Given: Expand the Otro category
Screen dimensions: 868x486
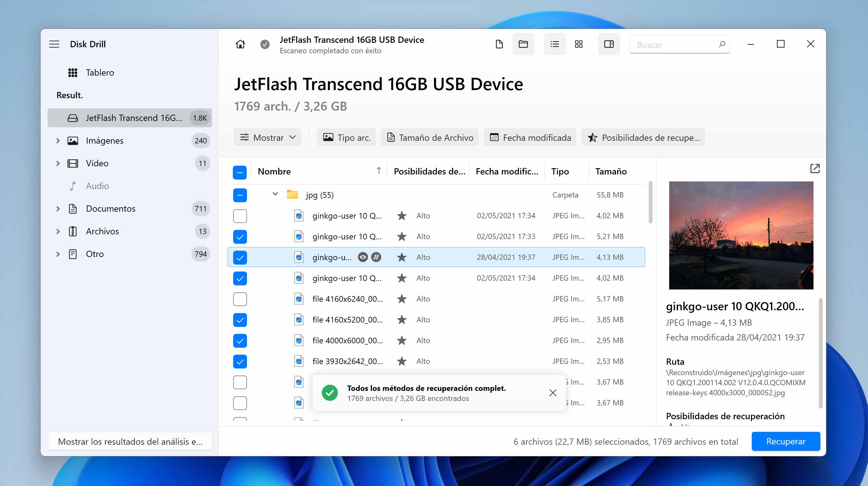Looking at the screenshot, I should (58, 254).
